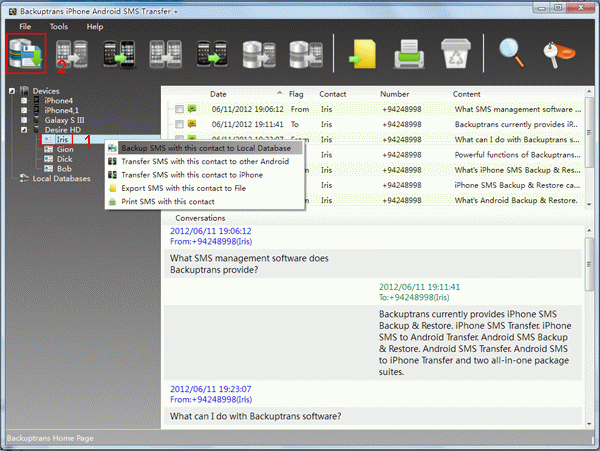Click the message list vertical scrollbar thumb
The image size is (600, 451).
589,132
